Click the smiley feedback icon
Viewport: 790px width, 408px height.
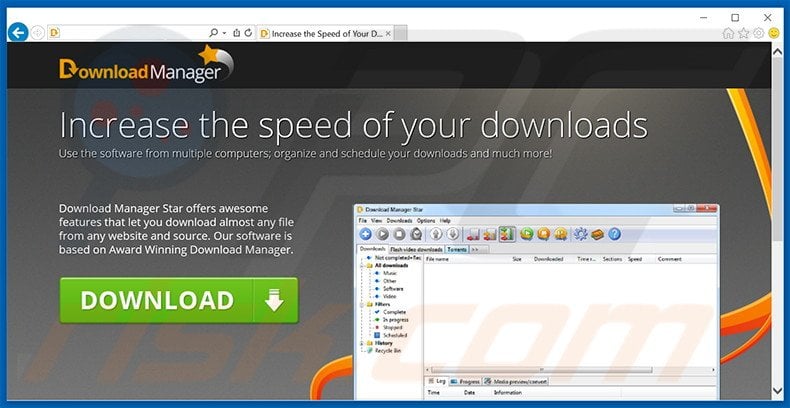773,34
